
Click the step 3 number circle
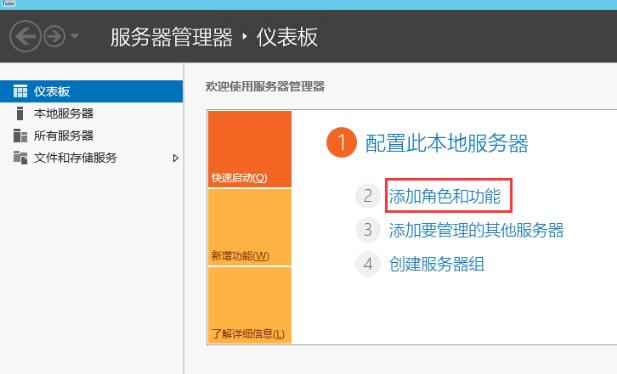coord(368,230)
